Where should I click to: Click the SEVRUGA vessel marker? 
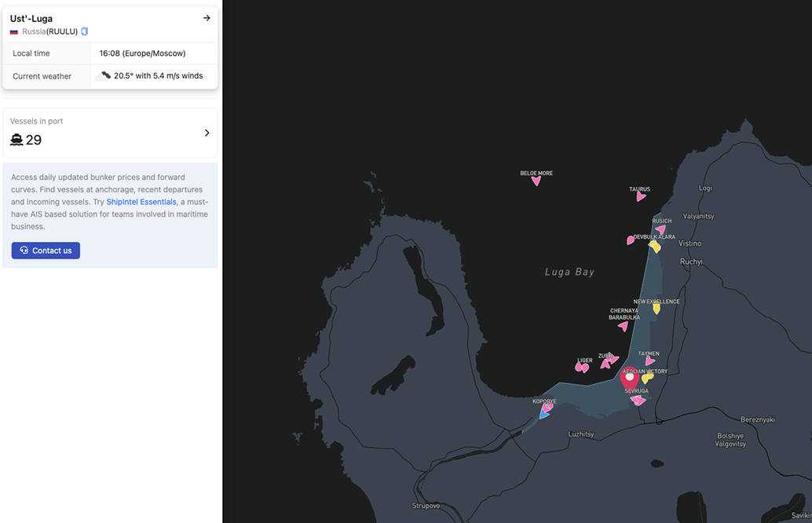coord(638,400)
